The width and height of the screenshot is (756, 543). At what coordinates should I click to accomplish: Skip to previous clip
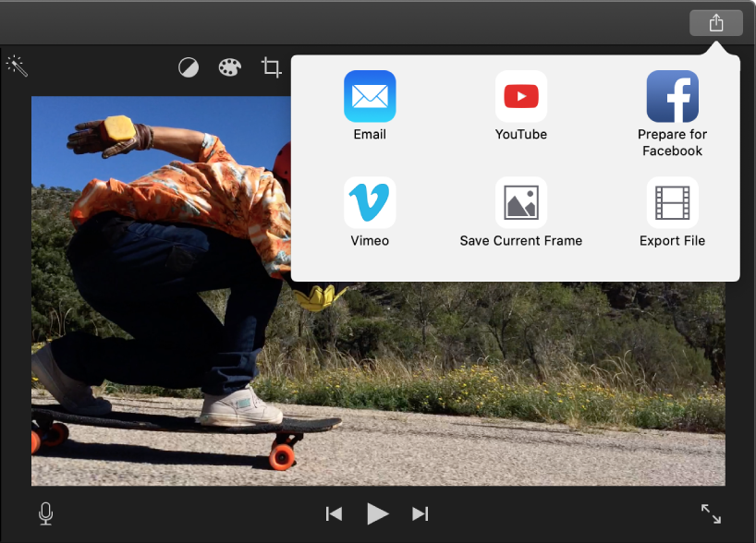[334, 514]
